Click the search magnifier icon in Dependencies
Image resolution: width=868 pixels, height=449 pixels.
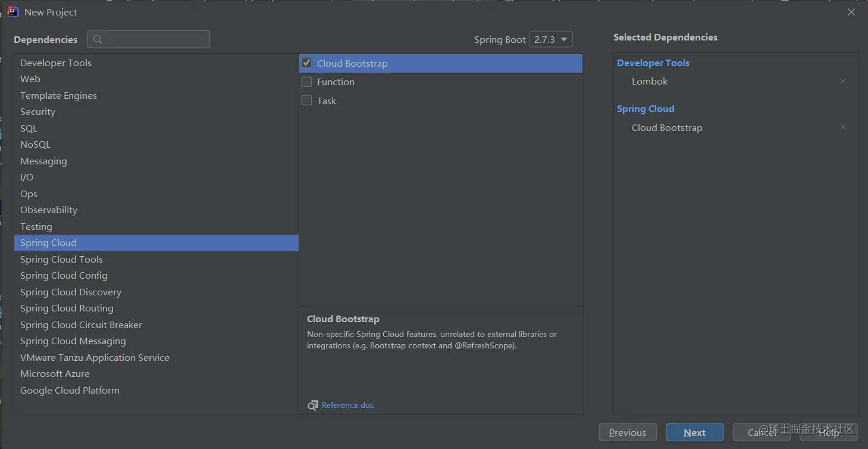click(98, 39)
